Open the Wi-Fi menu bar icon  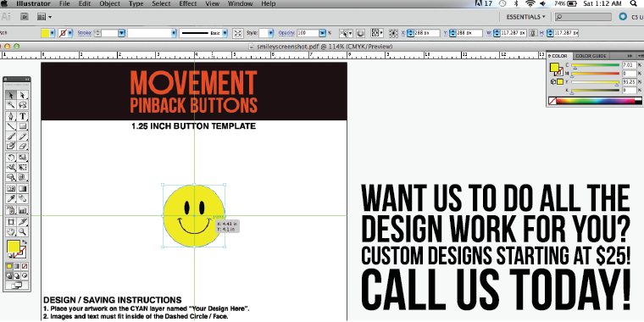tap(530, 3)
